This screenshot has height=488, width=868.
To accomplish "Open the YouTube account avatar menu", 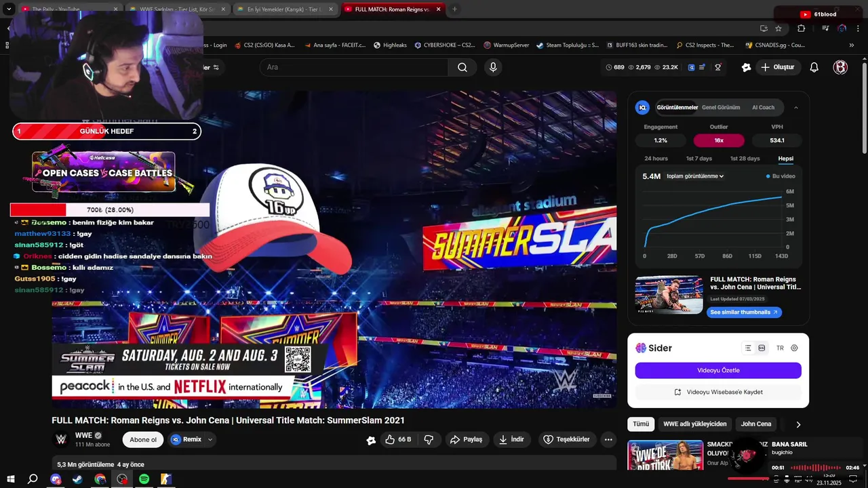I will [x=840, y=67].
